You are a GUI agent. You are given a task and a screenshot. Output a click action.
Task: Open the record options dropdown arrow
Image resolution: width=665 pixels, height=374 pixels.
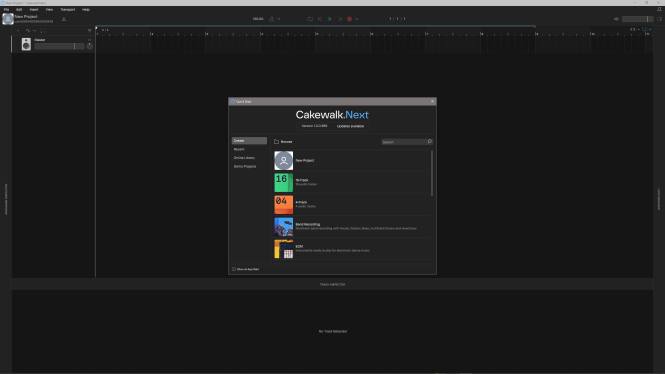tap(357, 19)
